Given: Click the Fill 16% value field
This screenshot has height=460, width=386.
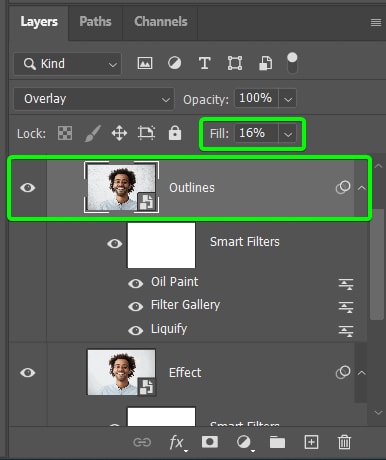Looking at the screenshot, I should pos(256,133).
